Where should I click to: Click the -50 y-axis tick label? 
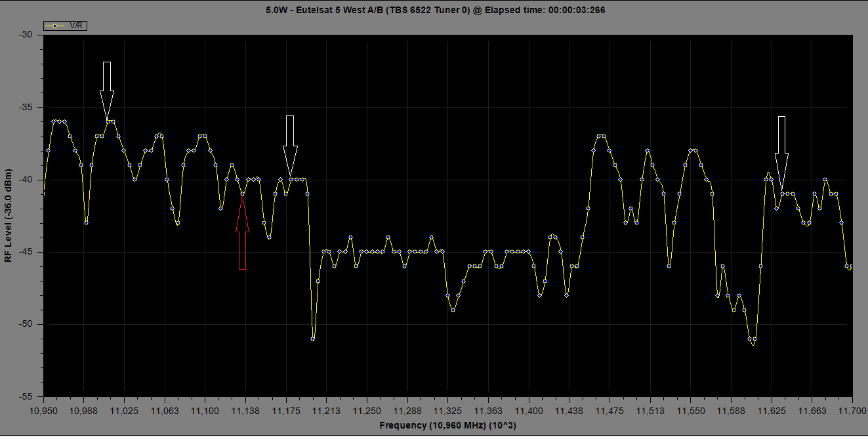[x=27, y=324]
